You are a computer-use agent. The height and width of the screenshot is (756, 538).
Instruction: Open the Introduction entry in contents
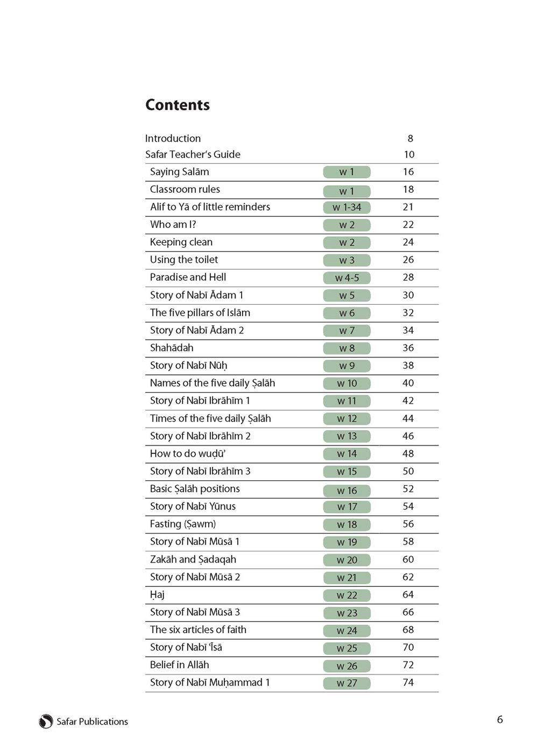[173, 138]
